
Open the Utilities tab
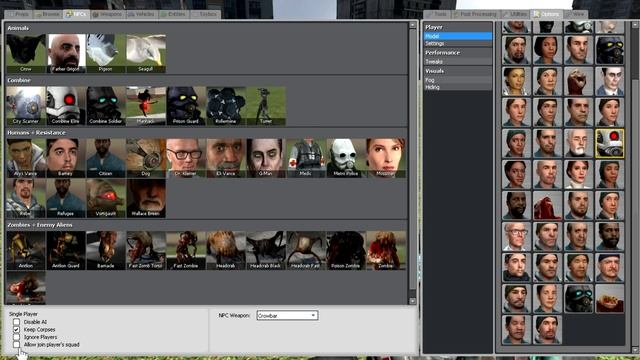515,14
